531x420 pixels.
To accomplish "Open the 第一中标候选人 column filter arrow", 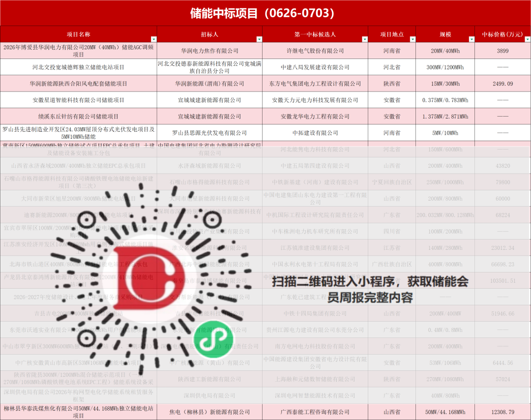I will (x=365, y=39).
